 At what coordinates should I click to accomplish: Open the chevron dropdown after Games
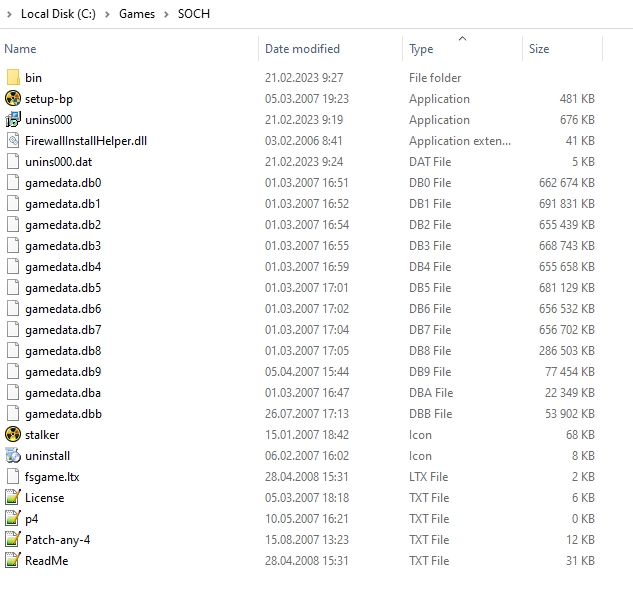click(166, 14)
